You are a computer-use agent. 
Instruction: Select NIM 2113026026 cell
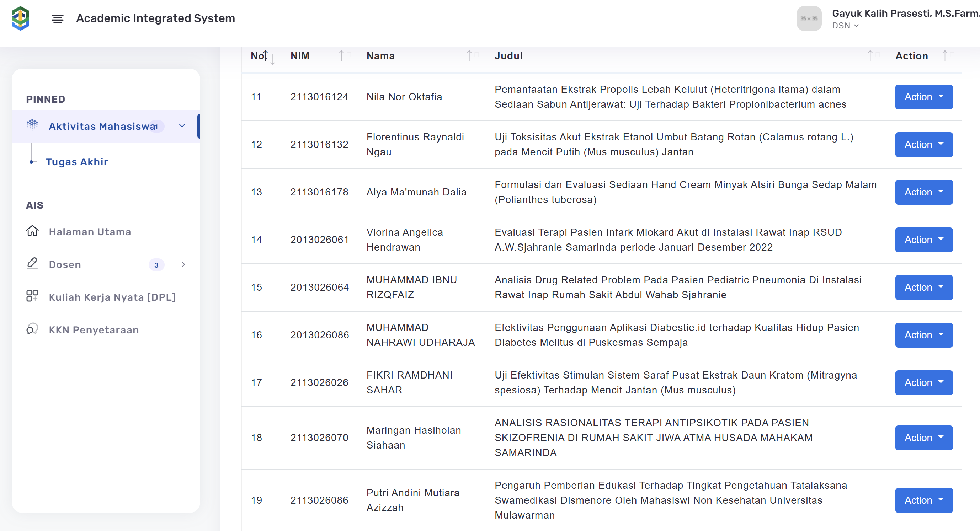point(319,383)
